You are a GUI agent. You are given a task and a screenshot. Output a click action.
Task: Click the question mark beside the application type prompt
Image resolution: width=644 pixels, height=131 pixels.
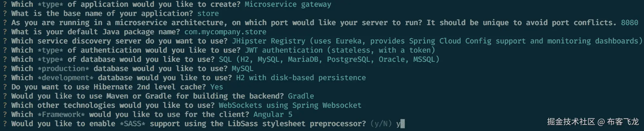(x=5, y=5)
